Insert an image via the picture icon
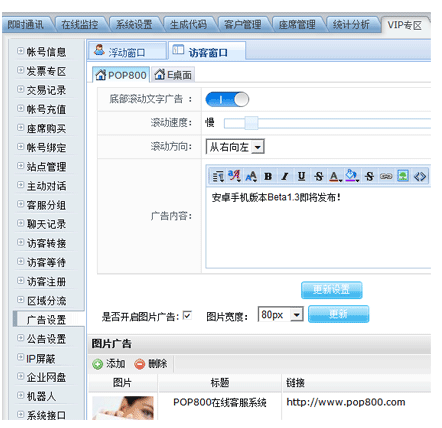This screenshot has width=442, height=428. 403,176
